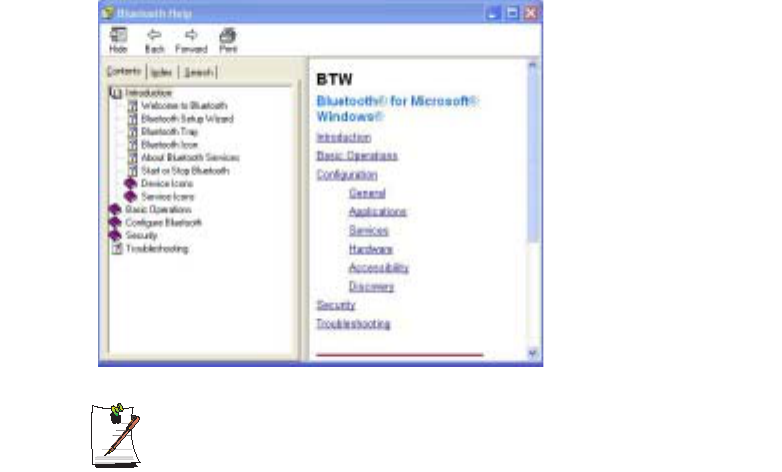782x472 pixels.
Task: Click the Hide toolbar icon
Action: [x=118, y=35]
